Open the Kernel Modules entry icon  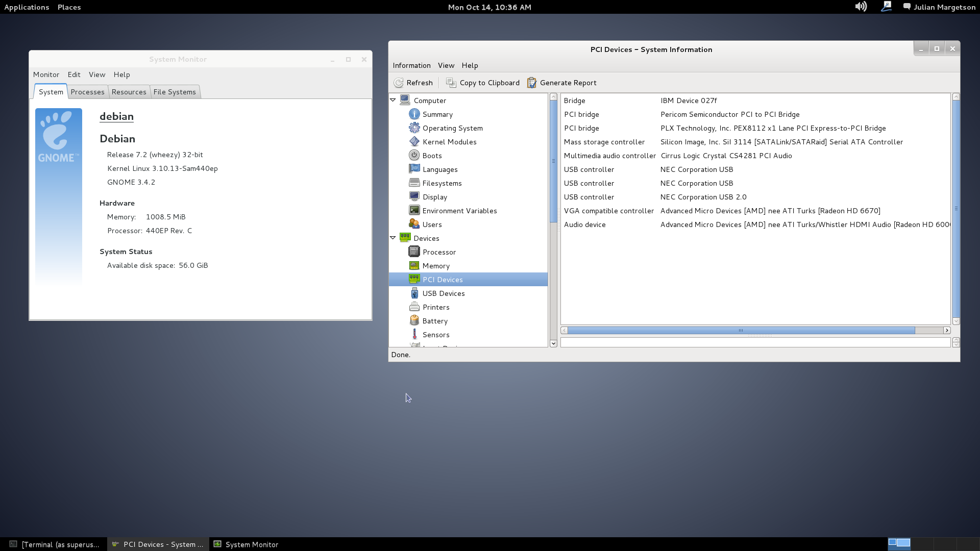coord(414,142)
